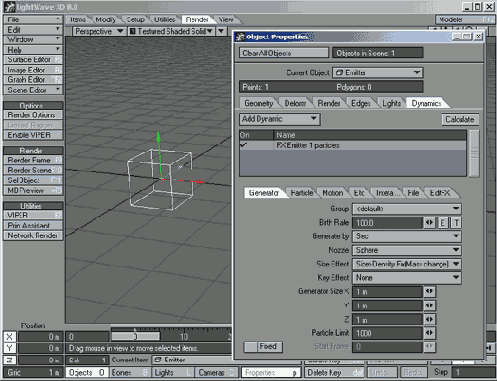Open Textured Shaded Solid display mode dropdown
The width and height of the screenshot is (497, 381).
(171, 32)
